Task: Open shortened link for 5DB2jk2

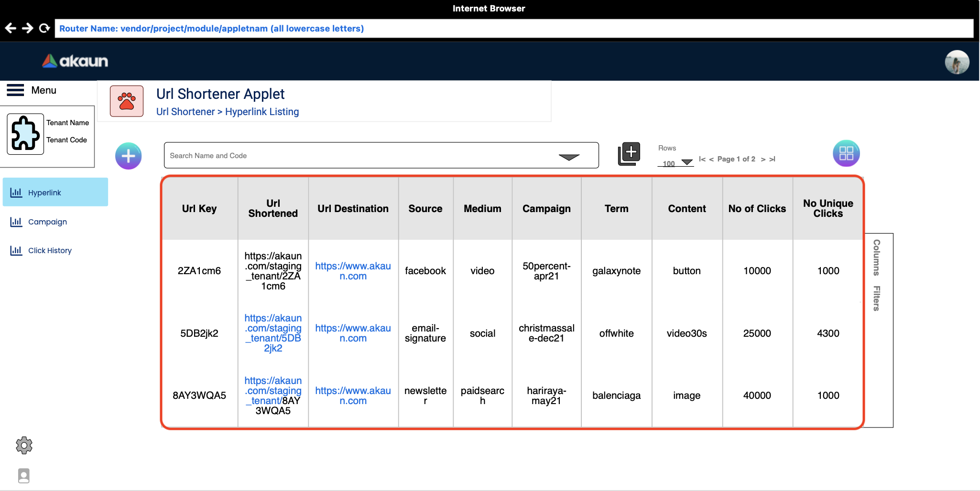Action: click(x=273, y=333)
